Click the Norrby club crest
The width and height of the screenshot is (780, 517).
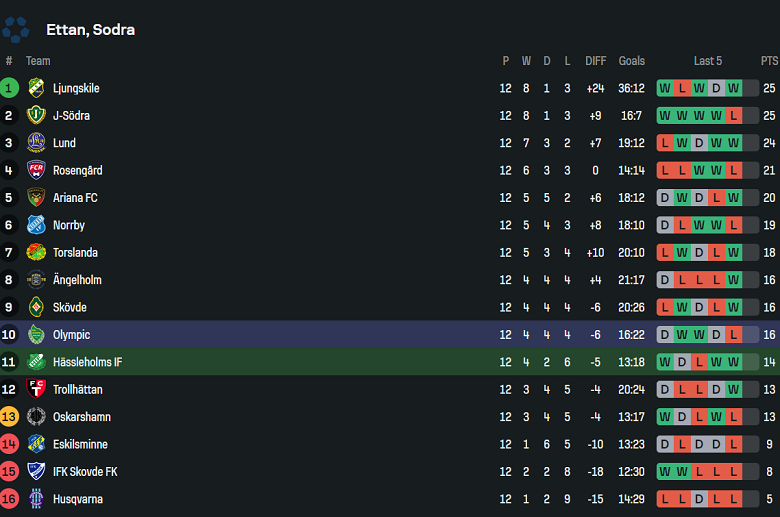tap(37, 225)
